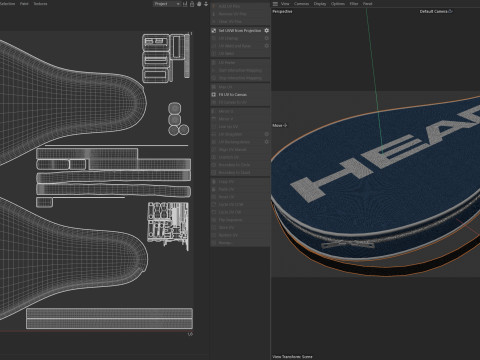Open the viewport Cameras menu
This screenshot has width=480, height=360.
[x=301, y=4]
